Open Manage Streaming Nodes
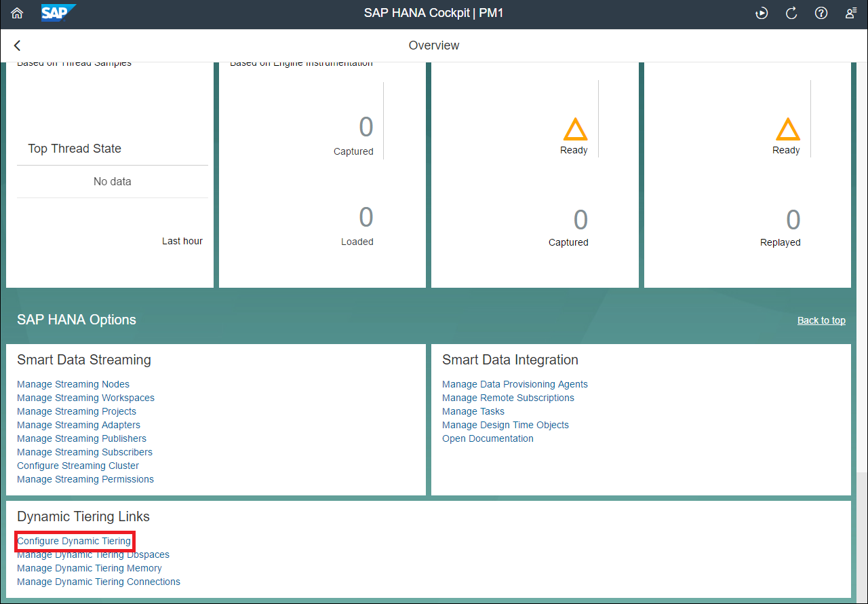 pyautogui.click(x=73, y=384)
